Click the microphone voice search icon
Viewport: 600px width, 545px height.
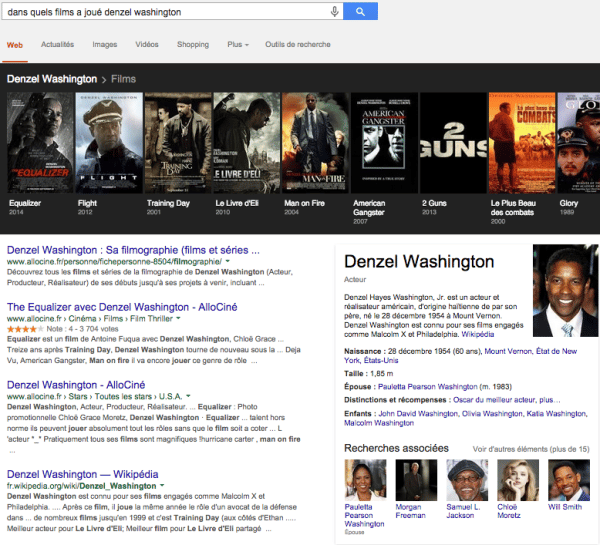click(334, 11)
